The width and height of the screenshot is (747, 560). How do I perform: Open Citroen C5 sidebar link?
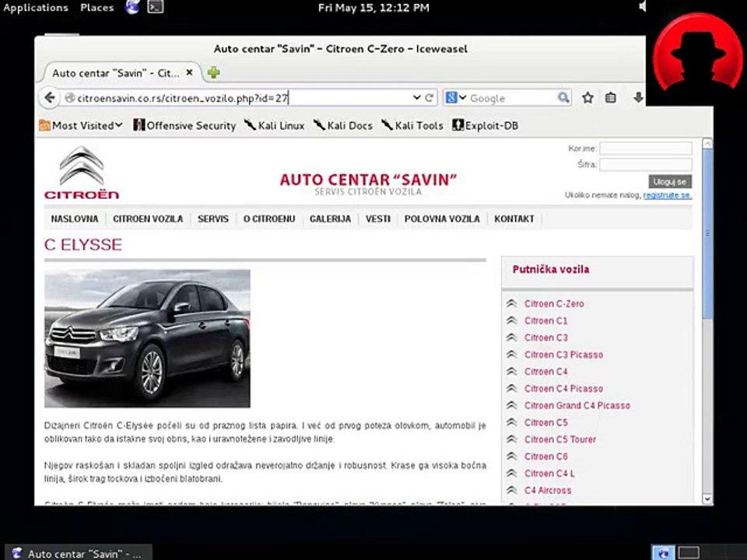546,422
